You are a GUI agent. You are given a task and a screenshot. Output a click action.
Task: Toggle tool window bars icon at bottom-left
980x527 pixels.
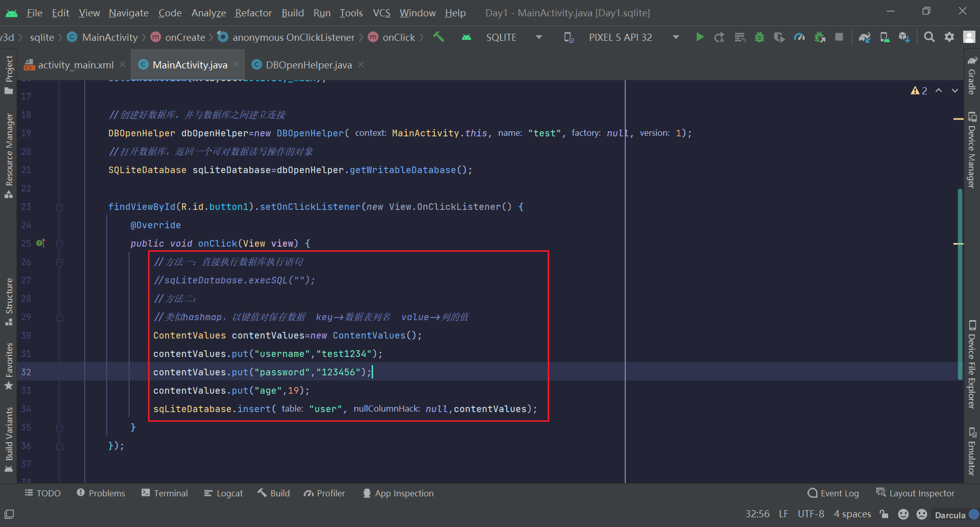pos(9,514)
